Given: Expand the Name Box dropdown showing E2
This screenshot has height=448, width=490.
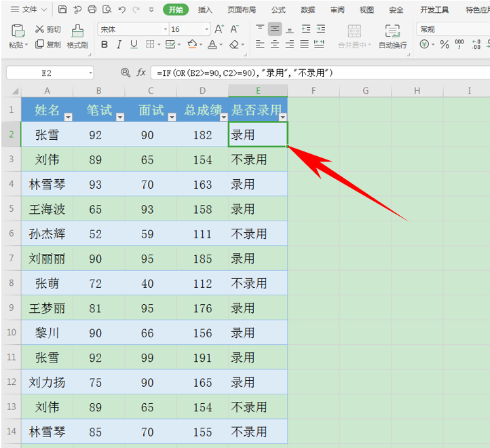Looking at the screenshot, I should [x=90, y=73].
